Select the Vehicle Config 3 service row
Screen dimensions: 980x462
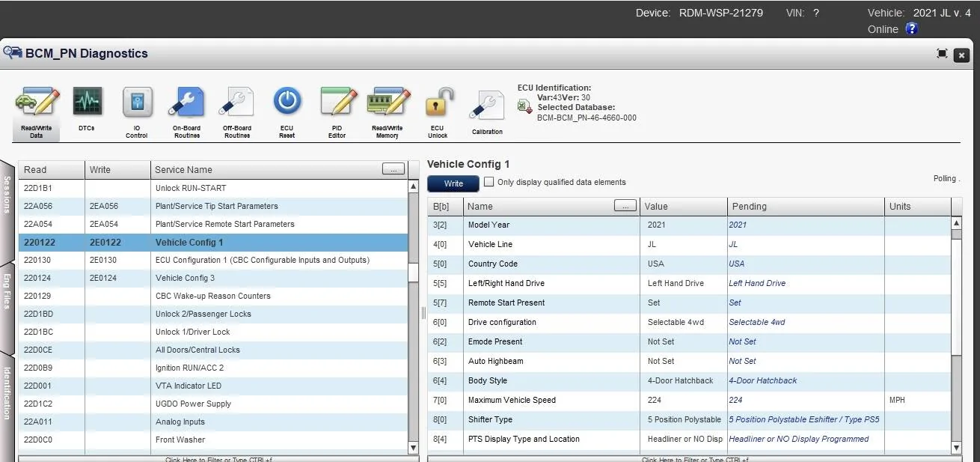[213, 279]
